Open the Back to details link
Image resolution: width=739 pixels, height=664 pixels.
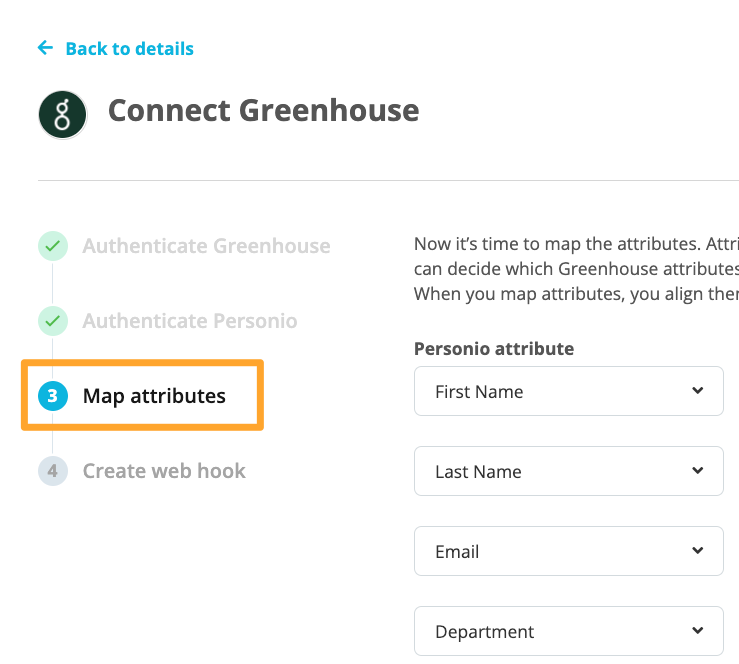[x=129, y=49]
